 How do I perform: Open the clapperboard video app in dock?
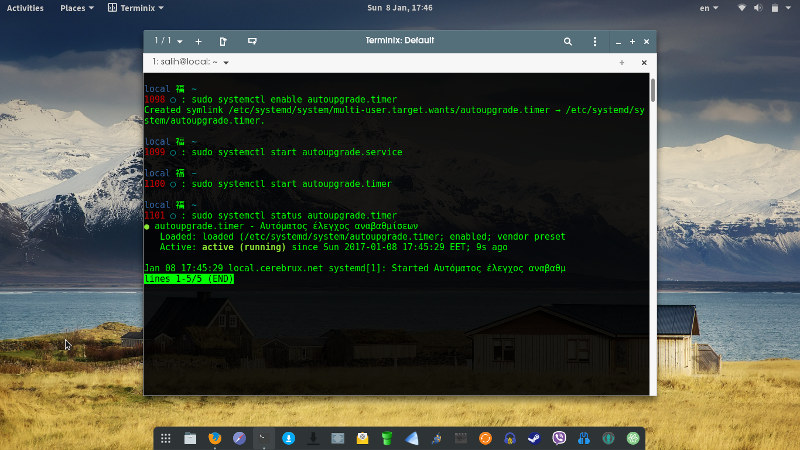[461, 438]
